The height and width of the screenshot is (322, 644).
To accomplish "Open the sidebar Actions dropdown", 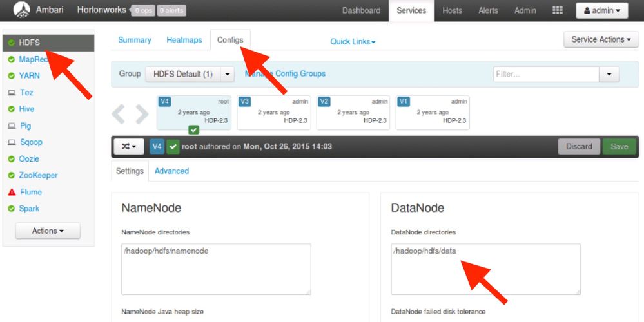I will point(48,231).
